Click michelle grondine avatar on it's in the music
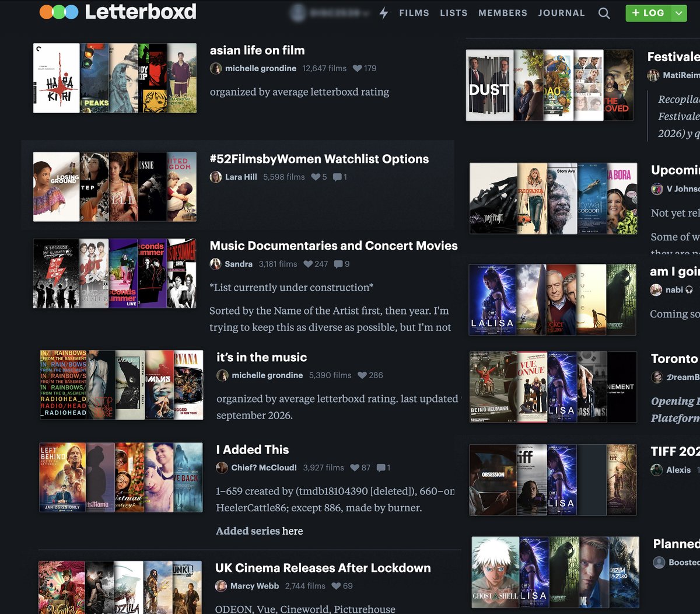The image size is (700, 614). [222, 375]
